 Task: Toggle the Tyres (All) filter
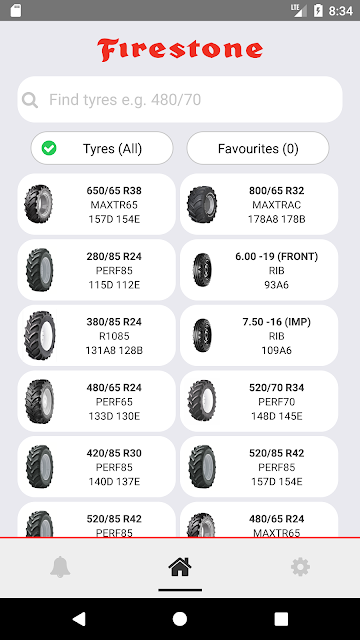[x=102, y=148]
